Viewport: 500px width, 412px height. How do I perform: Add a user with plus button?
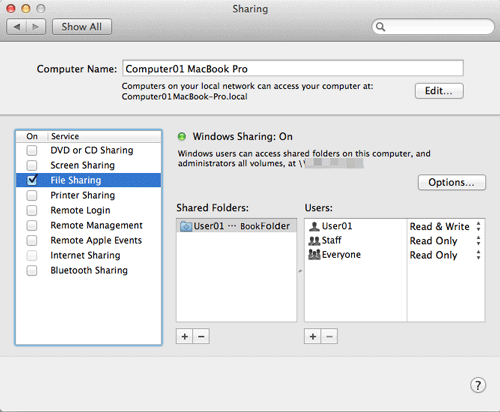click(x=313, y=336)
